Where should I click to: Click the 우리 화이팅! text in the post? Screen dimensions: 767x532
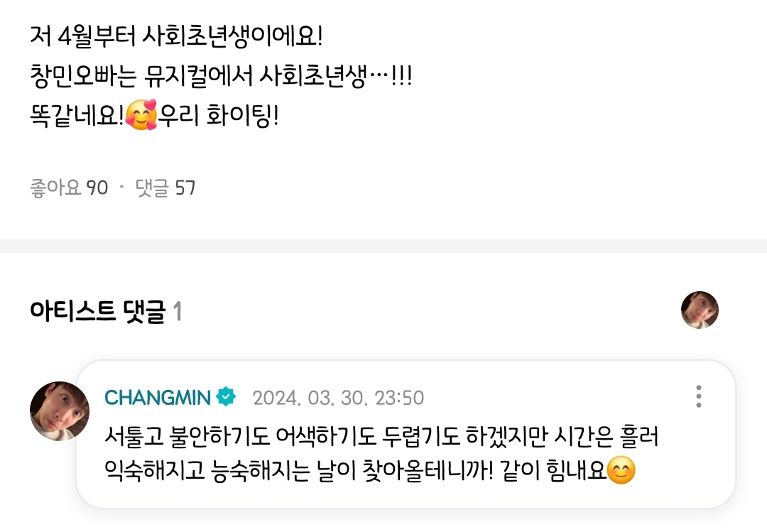tap(219, 116)
